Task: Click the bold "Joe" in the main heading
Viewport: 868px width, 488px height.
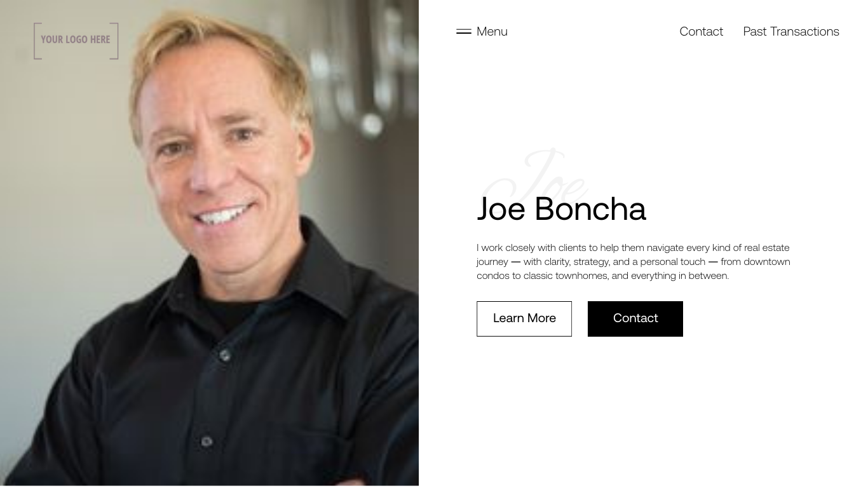Action: tap(501, 209)
